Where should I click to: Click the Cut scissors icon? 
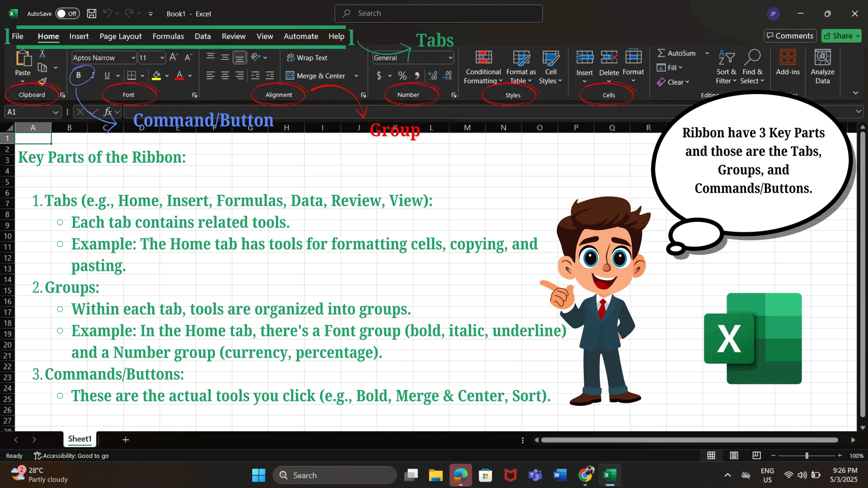pyautogui.click(x=42, y=54)
